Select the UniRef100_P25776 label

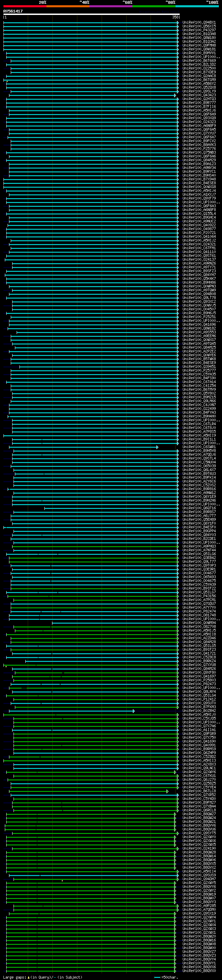[x=199, y=149]
